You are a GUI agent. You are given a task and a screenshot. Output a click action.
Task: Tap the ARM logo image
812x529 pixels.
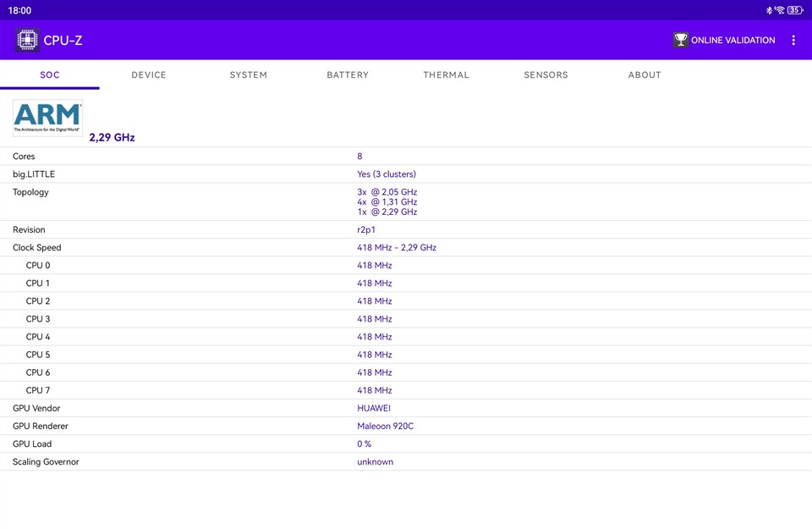[x=47, y=118]
